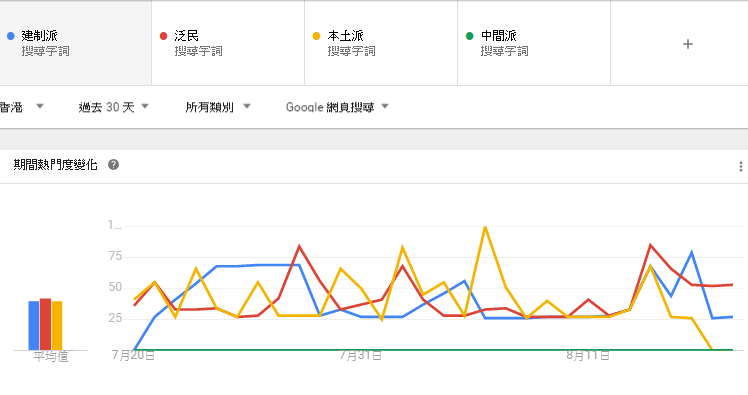Click the blue dot for 建制派
Image resolution: width=748 pixels, height=395 pixels.
coord(10,36)
